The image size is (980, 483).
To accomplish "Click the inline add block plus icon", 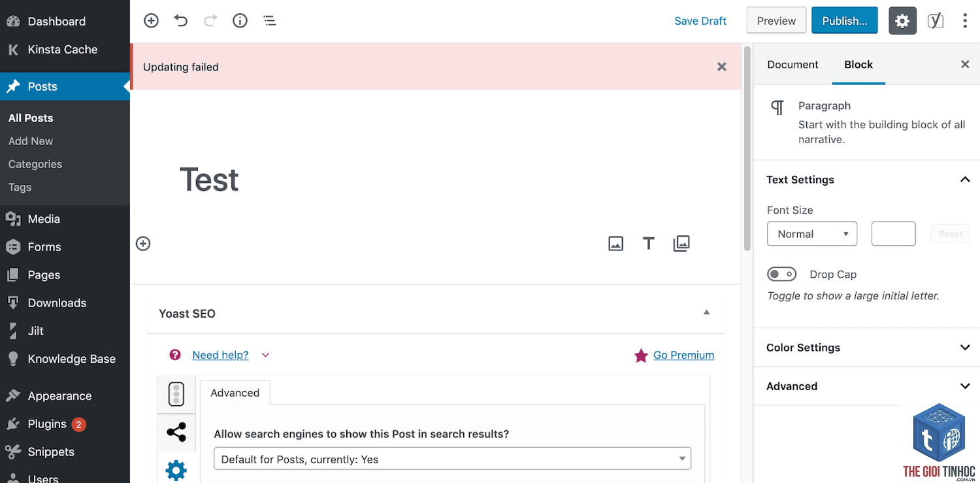I will (x=143, y=244).
